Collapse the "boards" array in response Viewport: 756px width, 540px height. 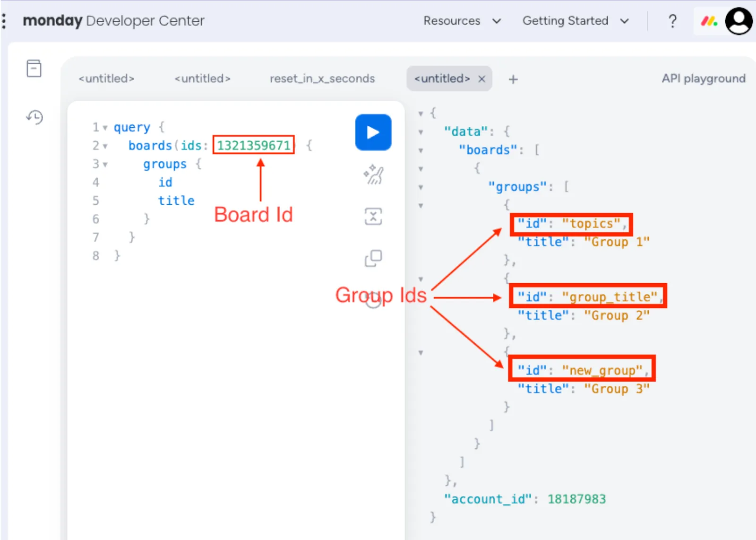pos(421,150)
